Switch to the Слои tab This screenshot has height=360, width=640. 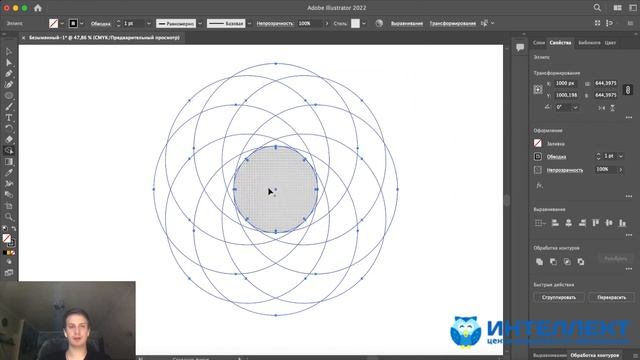tap(539, 43)
